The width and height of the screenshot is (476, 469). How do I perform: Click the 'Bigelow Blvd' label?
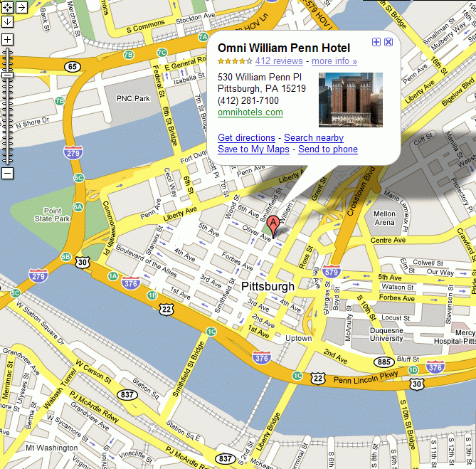pyautogui.click(x=458, y=91)
